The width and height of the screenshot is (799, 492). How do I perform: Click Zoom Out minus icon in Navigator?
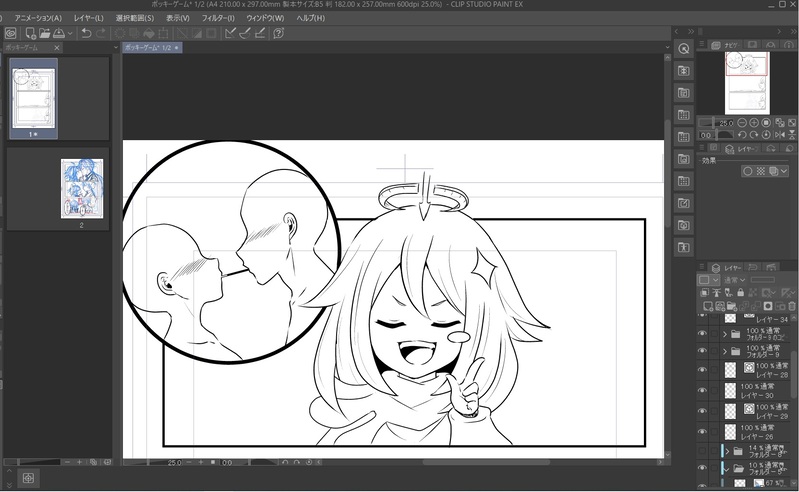[742, 123]
